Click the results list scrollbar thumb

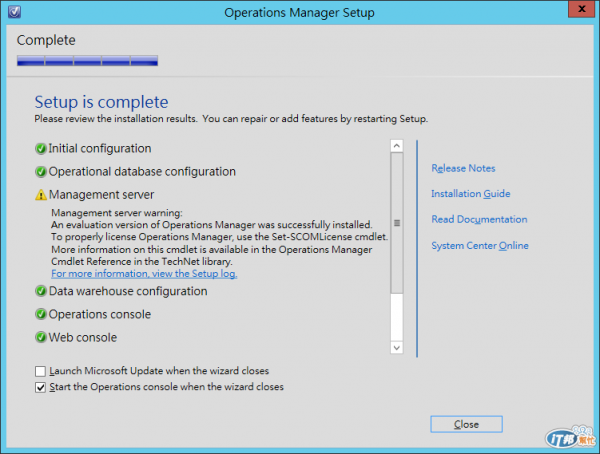coord(396,223)
